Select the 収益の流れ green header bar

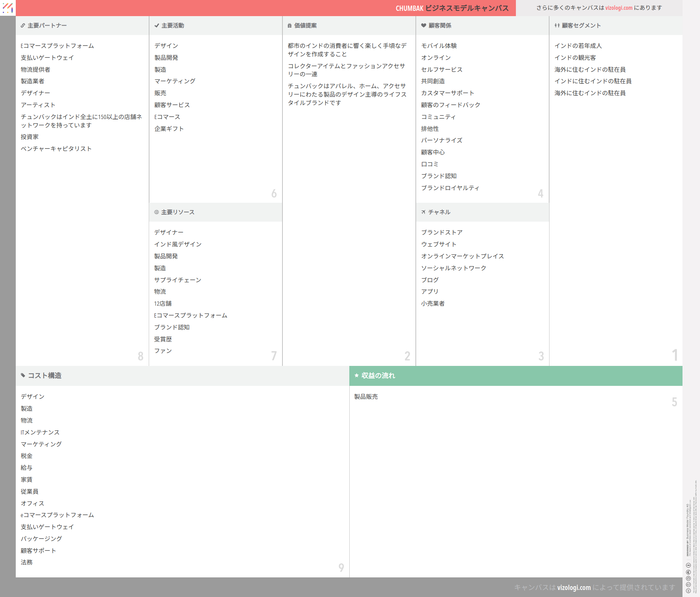pos(516,376)
